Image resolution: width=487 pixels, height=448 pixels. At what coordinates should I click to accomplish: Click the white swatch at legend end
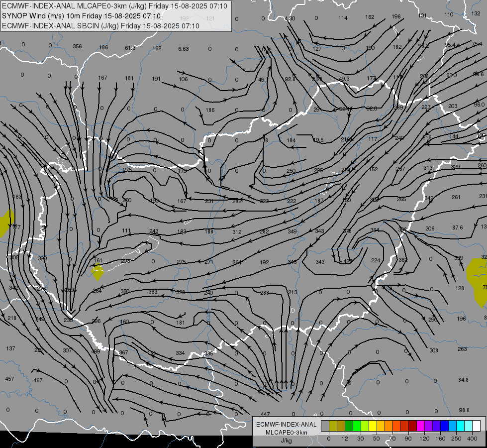[477, 426]
